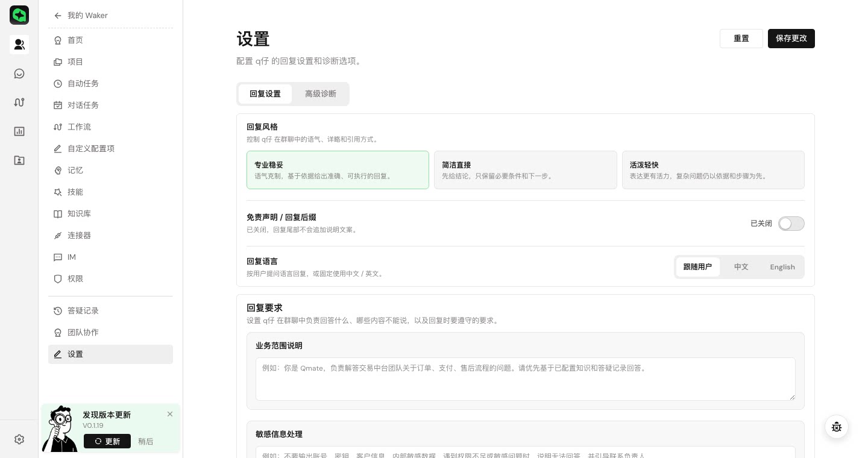Click the green Waker app logo
Screen dimensions: 868x458
point(19,15)
